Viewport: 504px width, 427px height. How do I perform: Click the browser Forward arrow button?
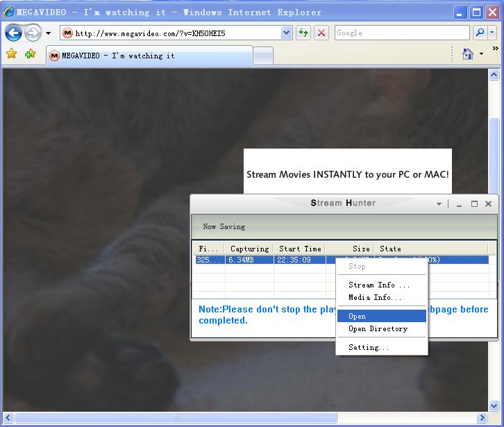pos(33,33)
